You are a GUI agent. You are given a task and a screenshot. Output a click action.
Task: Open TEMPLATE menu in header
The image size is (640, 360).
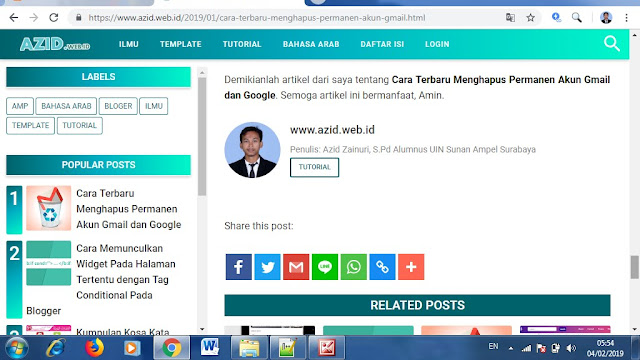(180, 44)
